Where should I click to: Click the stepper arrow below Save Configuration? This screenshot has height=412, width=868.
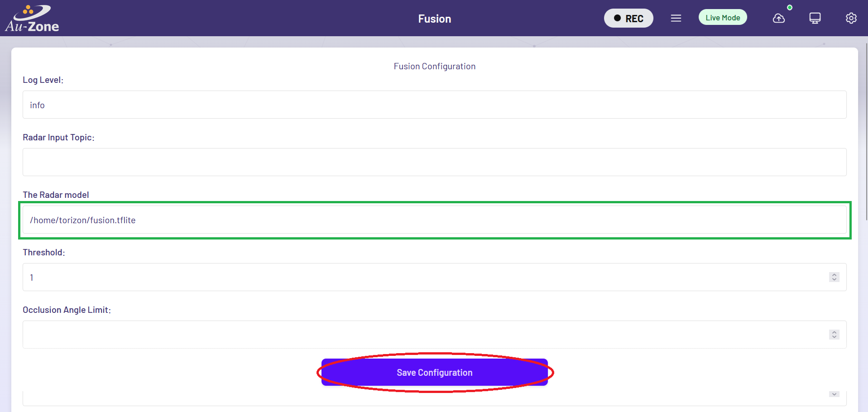tap(834, 394)
